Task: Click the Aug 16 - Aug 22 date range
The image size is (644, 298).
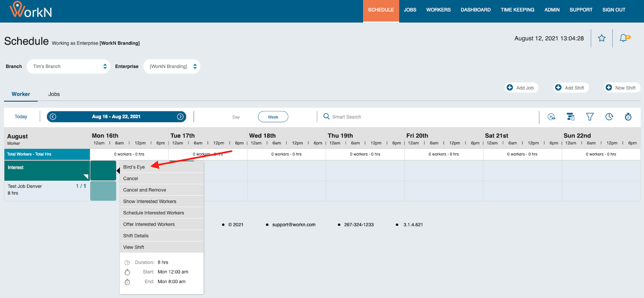Action: pyautogui.click(x=116, y=117)
